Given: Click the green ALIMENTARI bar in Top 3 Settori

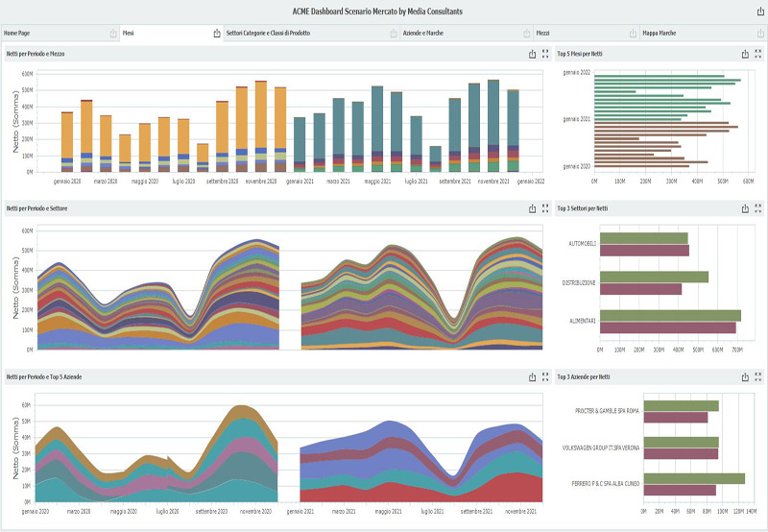Looking at the screenshot, I should 670,315.
